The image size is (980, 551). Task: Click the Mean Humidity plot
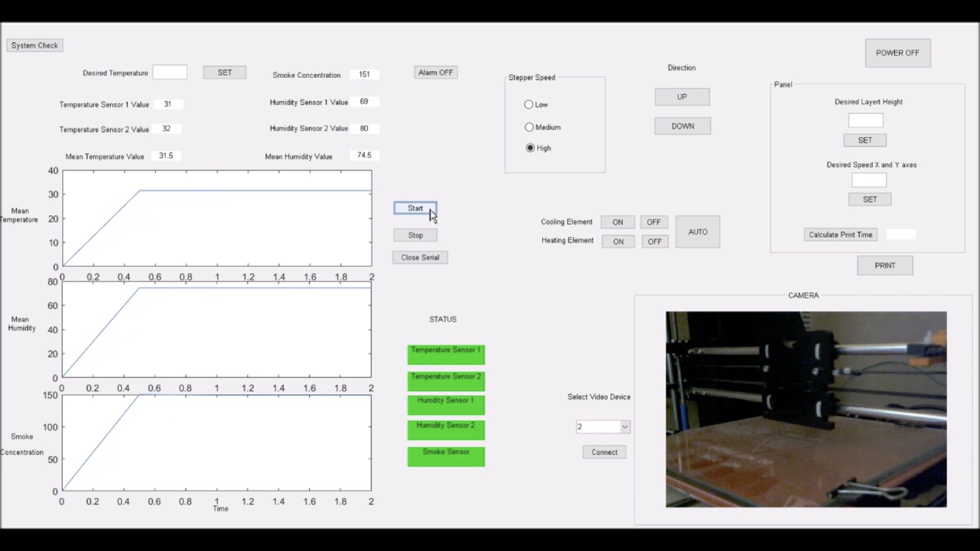(217, 330)
